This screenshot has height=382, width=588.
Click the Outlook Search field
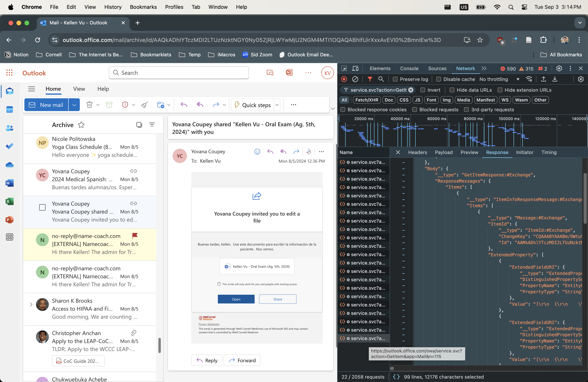pos(179,73)
